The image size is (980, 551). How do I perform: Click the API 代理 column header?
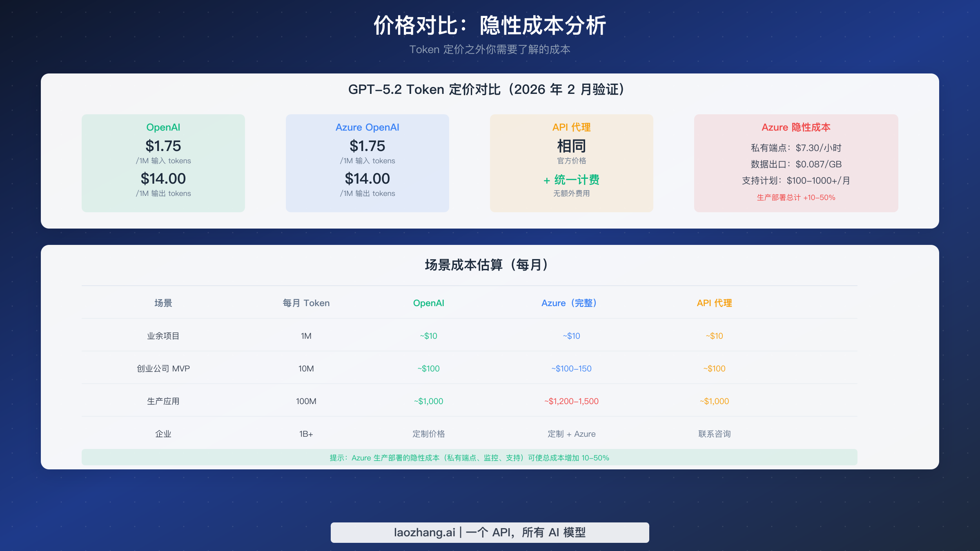point(715,303)
